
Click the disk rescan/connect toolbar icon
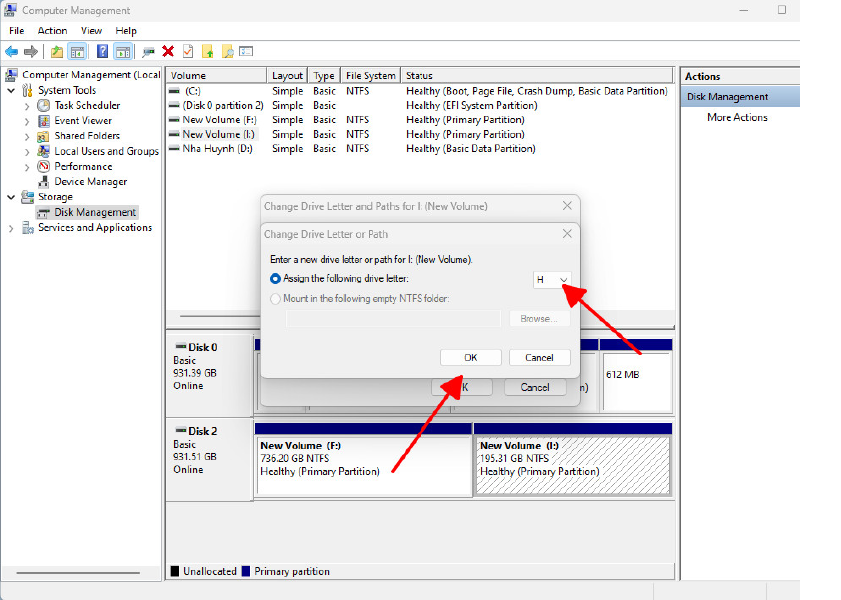(148, 51)
